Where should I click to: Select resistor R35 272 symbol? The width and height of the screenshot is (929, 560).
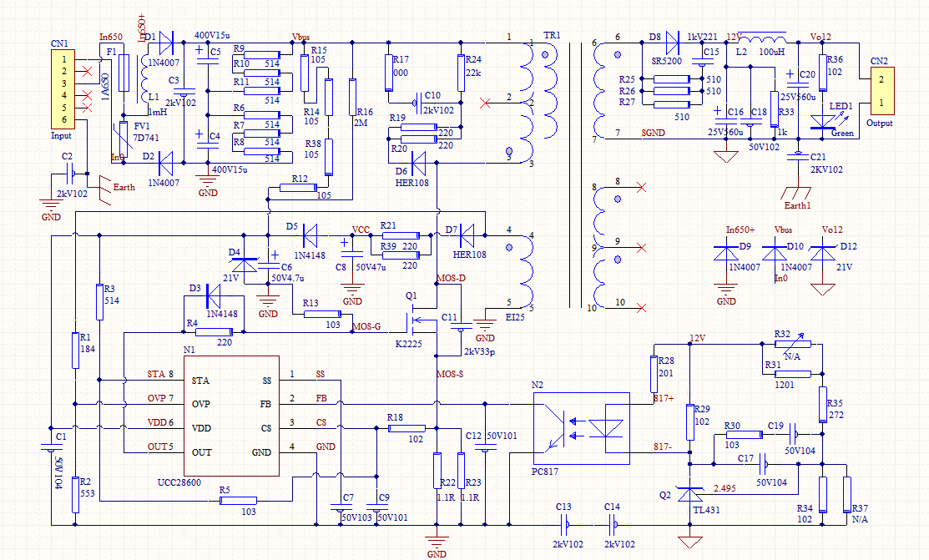(x=822, y=404)
